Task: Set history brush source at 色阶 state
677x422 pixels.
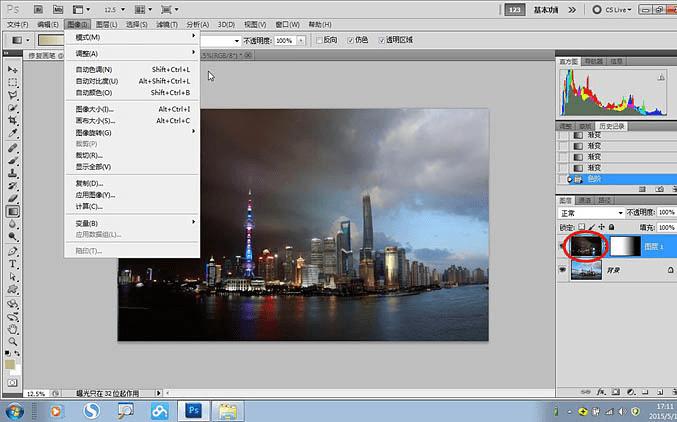Action: pyautogui.click(x=563, y=179)
